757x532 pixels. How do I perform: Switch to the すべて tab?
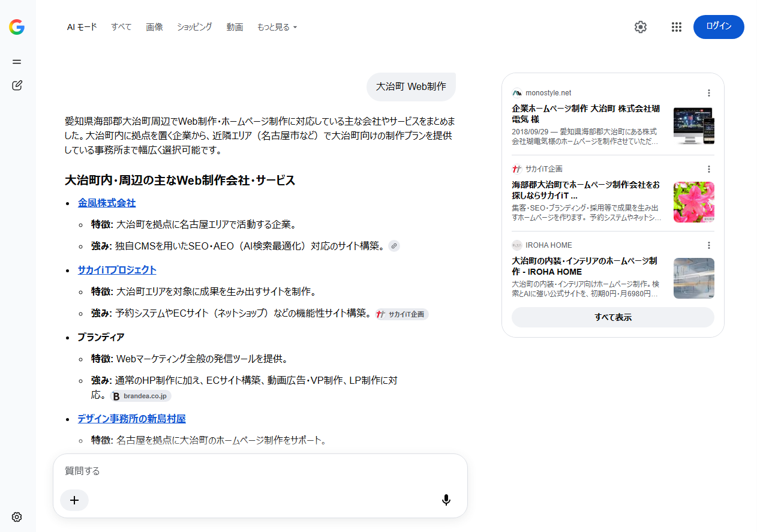coord(121,27)
